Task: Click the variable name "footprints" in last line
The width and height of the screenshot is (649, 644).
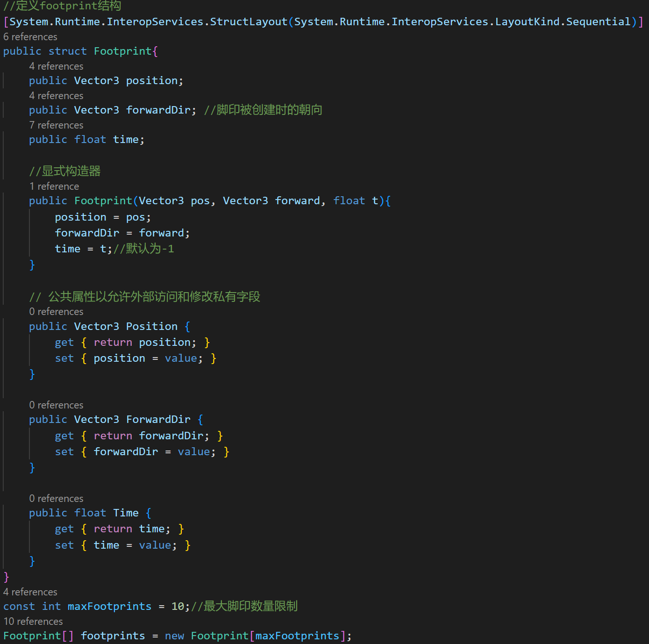Action: [113, 636]
